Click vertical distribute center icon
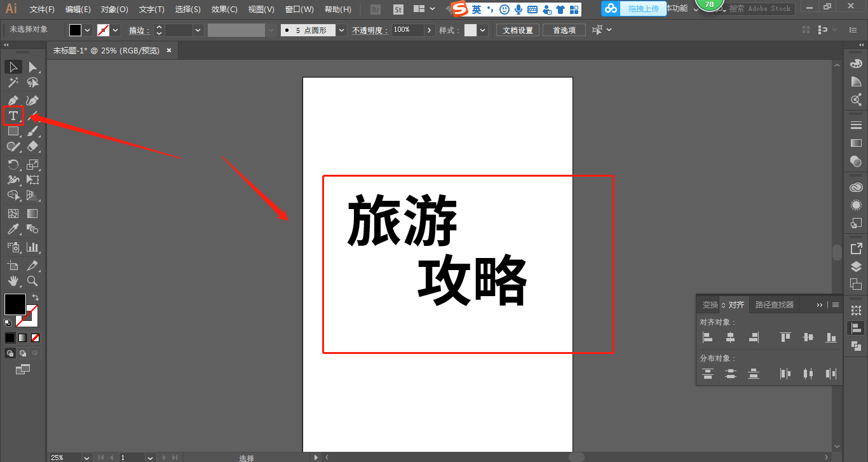 731,374
